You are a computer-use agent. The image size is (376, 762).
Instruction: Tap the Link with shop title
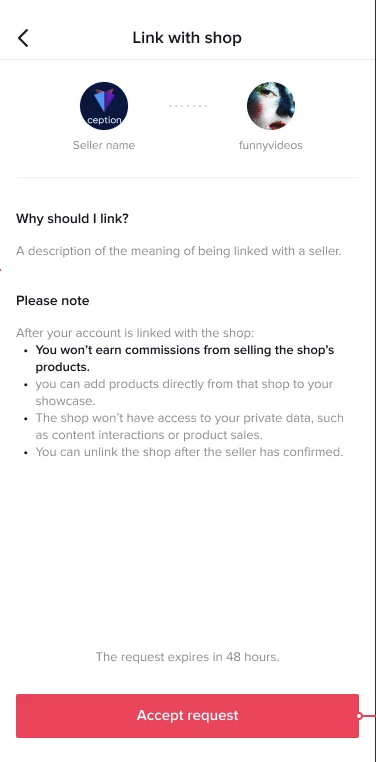pos(187,38)
